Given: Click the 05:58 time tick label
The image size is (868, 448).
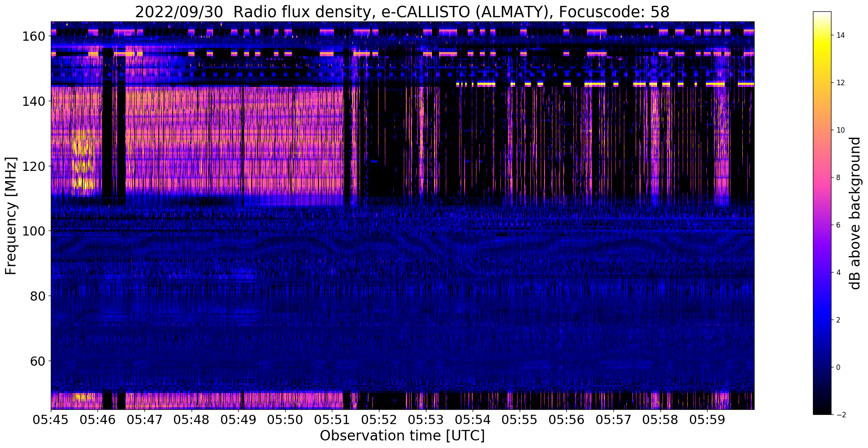Looking at the screenshot, I should 660,420.
